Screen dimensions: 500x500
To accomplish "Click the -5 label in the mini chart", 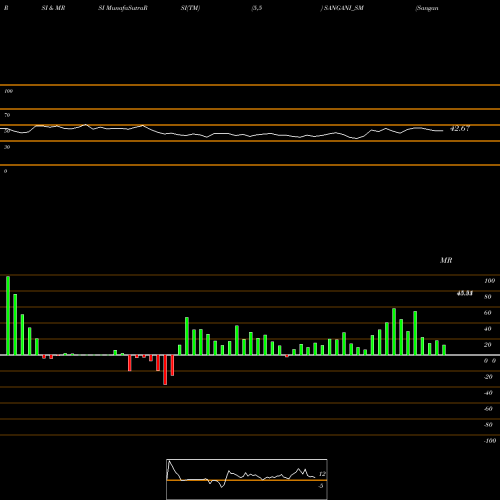I will click(x=320, y=486).
